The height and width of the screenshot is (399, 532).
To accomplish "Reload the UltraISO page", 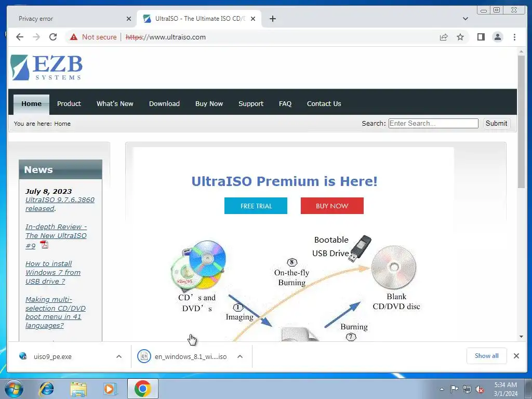I will click(53, 37).
